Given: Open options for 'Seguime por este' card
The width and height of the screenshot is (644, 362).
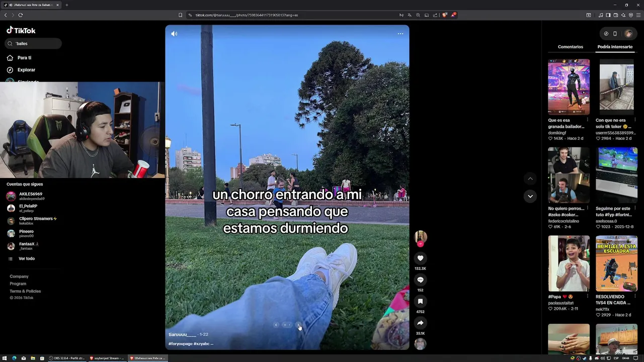Looking at the screenshot, I should pos(635,208).
